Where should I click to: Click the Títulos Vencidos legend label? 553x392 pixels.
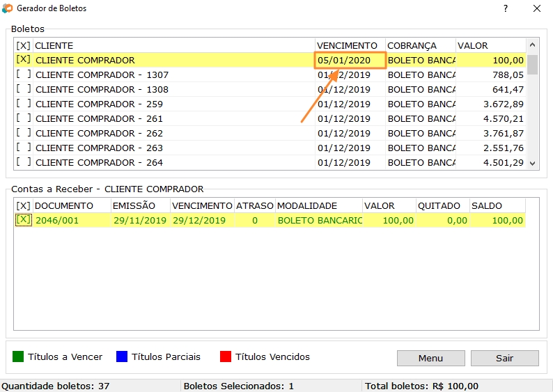pyautogui.click(x=272, y=356)
